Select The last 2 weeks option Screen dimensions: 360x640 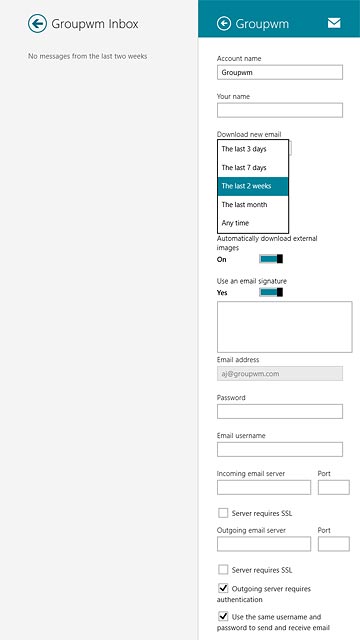pos(253,186)
